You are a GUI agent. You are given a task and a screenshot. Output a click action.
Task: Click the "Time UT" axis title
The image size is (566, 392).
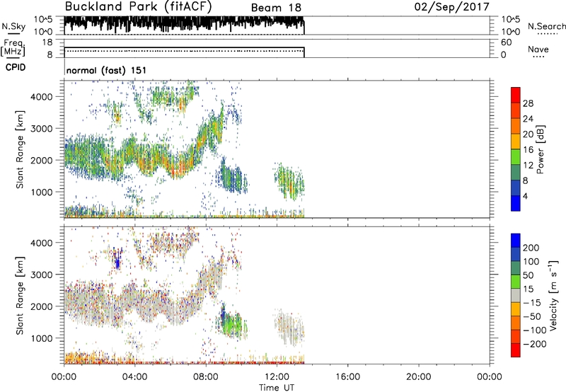tap(277, 388)
